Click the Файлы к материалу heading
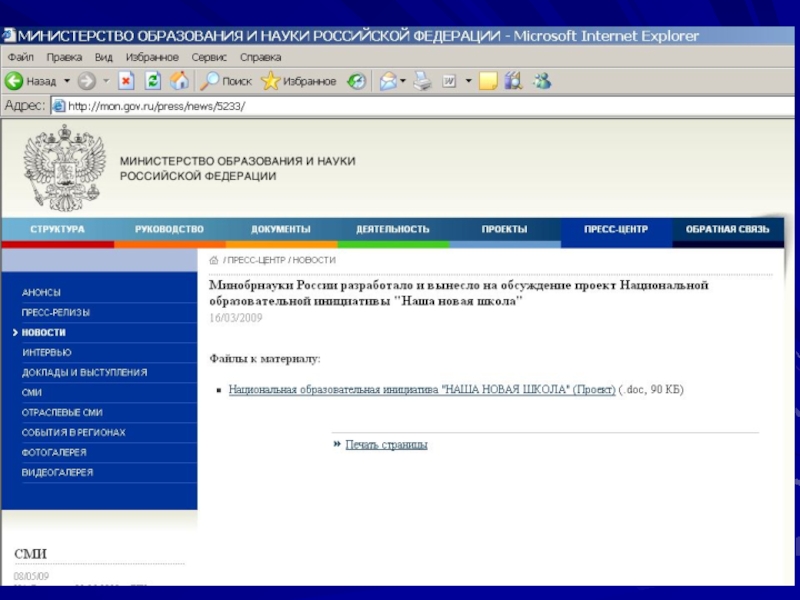 tap(265, 359)
